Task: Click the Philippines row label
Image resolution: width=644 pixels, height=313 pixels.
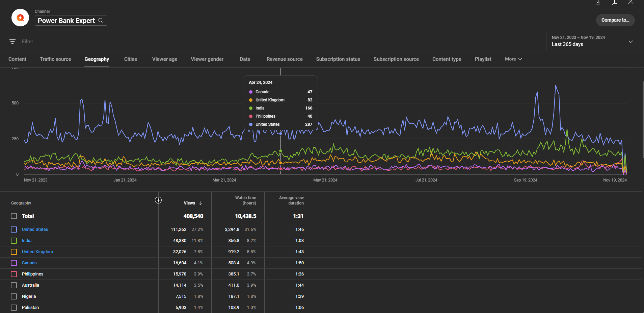Action: pyautogui.click(x=32, y=274)
